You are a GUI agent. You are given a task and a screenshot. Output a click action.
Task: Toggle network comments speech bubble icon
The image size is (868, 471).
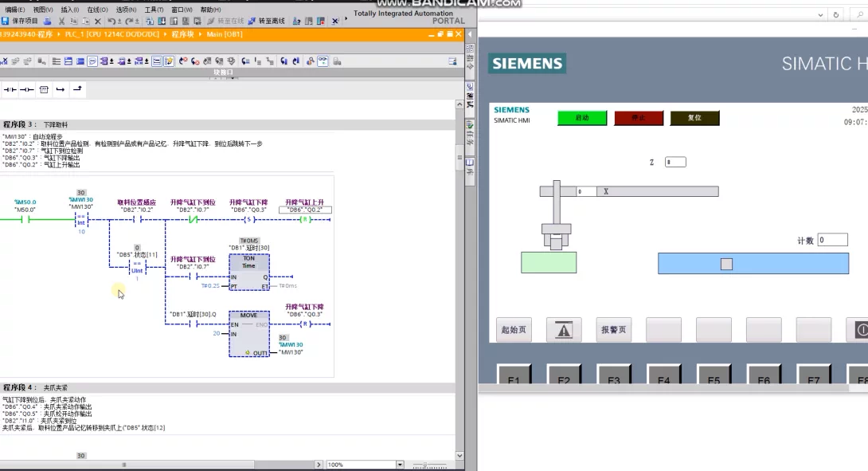(x=93, y=61)
